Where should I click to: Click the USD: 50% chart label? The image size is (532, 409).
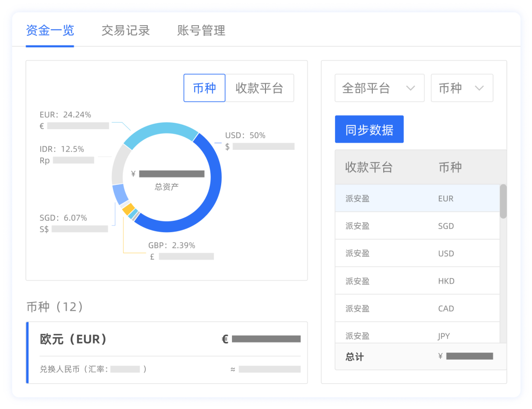coord(245,136)
